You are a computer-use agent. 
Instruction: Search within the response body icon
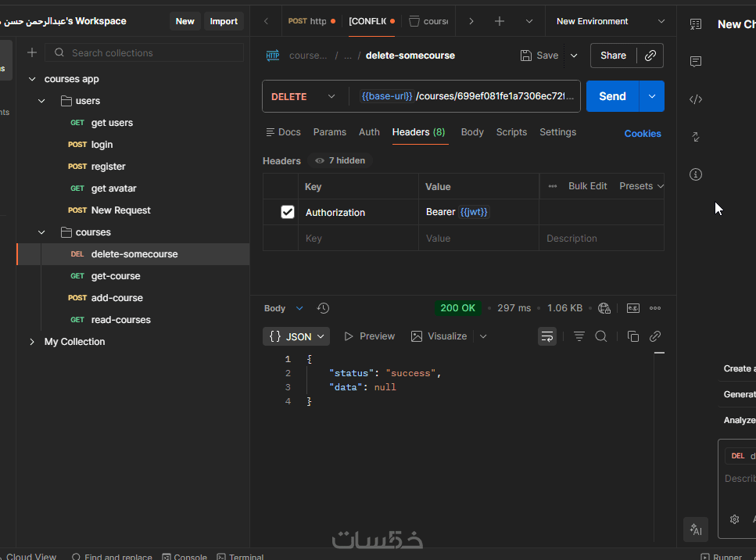[600, 336]
